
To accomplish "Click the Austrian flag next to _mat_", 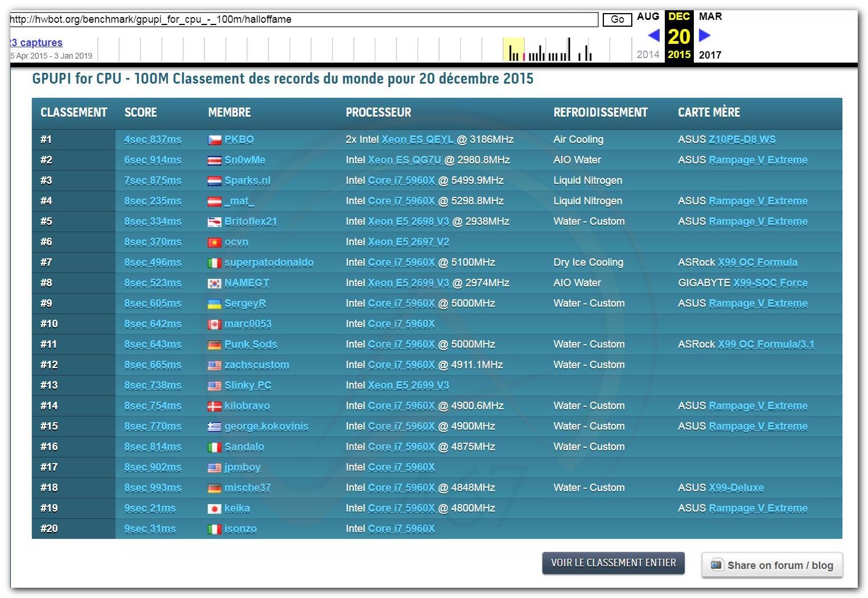I will tap(214, 201).
